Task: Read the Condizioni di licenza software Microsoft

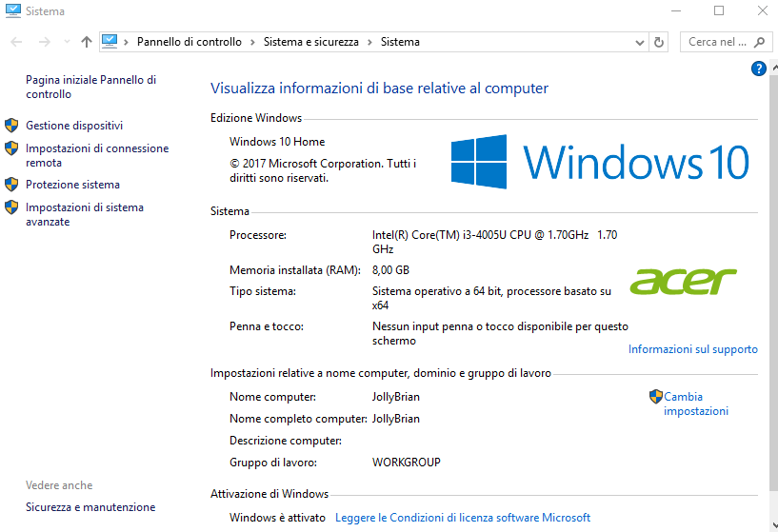Action: click(x=463, y=518)
